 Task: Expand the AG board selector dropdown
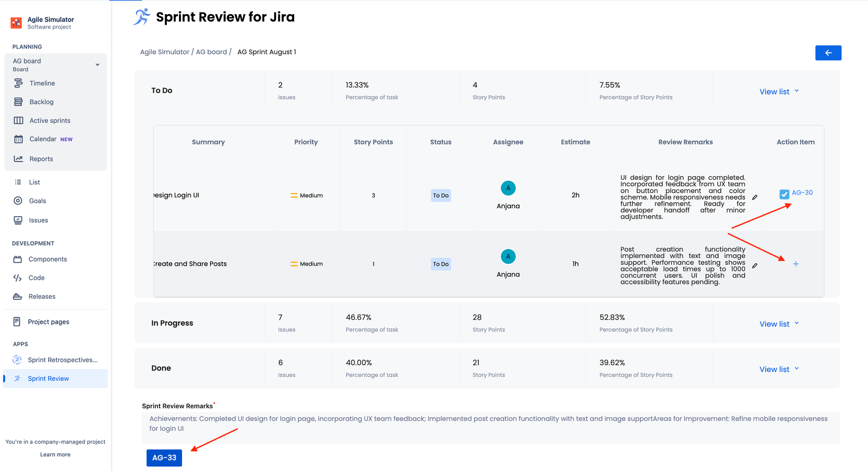pos(97,65)
